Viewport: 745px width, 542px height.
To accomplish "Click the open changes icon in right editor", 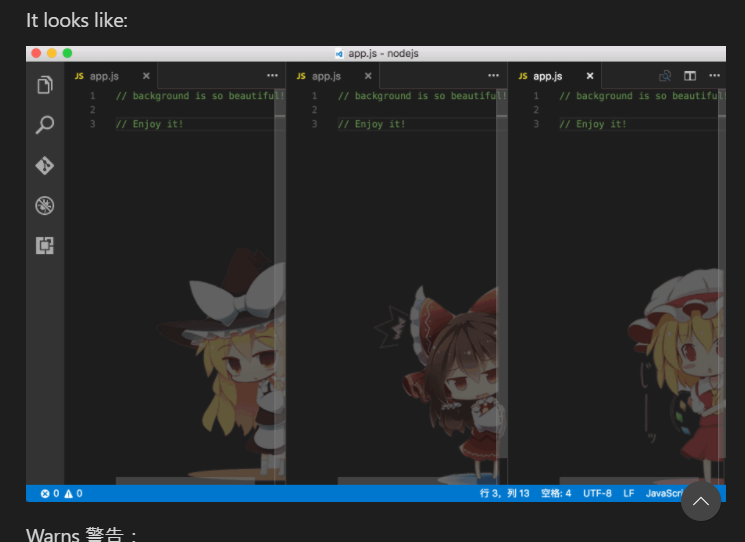I will [665, 76].
